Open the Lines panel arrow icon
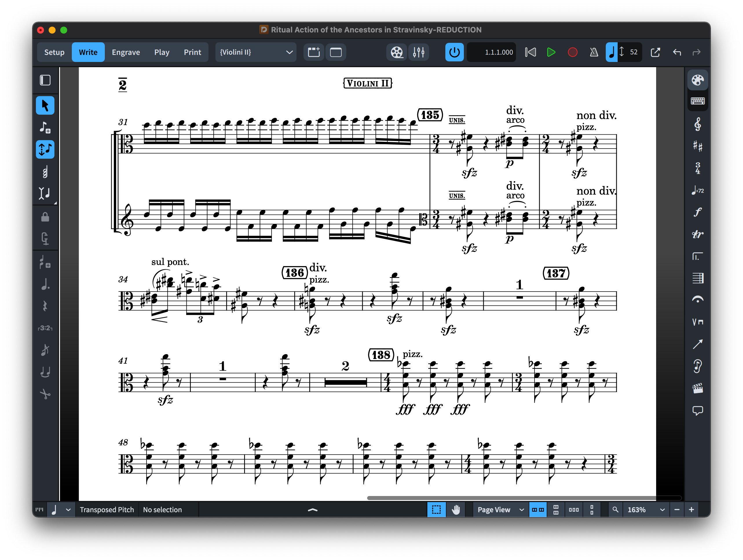 [698, 344]
